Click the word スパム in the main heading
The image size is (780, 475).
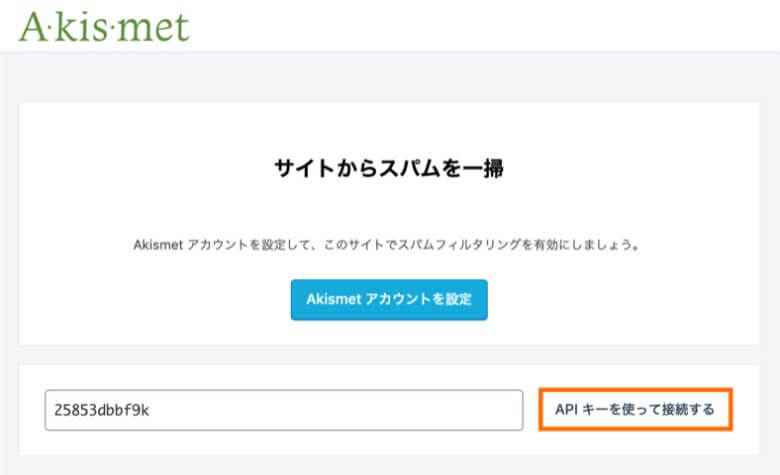[407, 169]
